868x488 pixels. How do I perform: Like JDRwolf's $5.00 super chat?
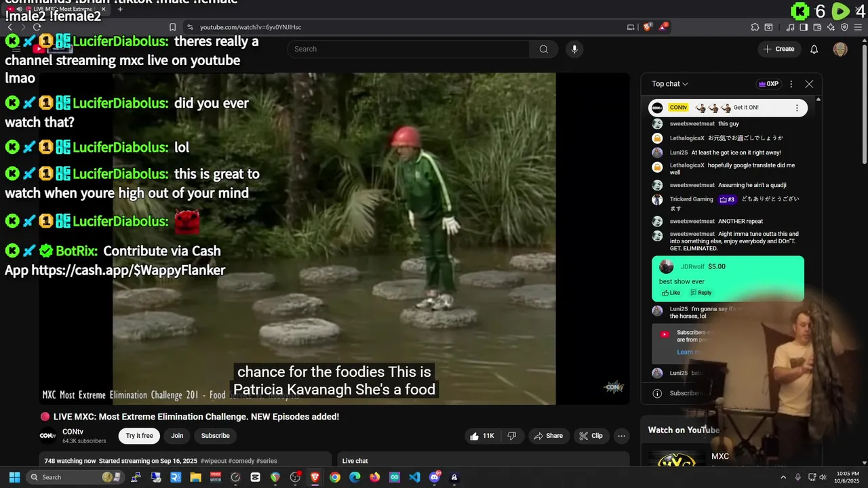tap(671, 293)
